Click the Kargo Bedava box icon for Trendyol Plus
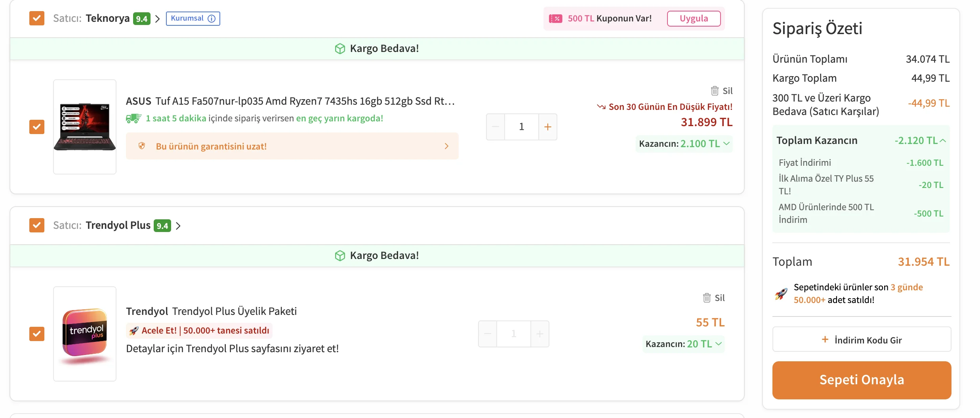 click(x=340, y=256)
